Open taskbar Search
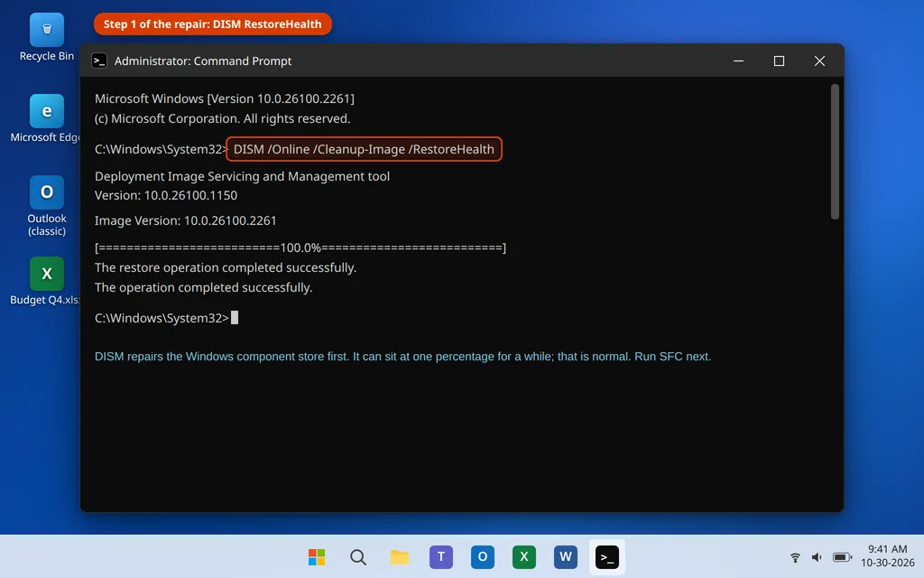This screenshot has height=578, width=924. coord(357,556)
